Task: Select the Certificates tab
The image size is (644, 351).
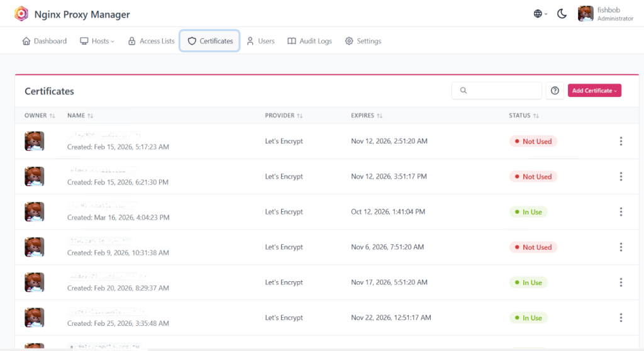Action: click(x=210, y=41)
